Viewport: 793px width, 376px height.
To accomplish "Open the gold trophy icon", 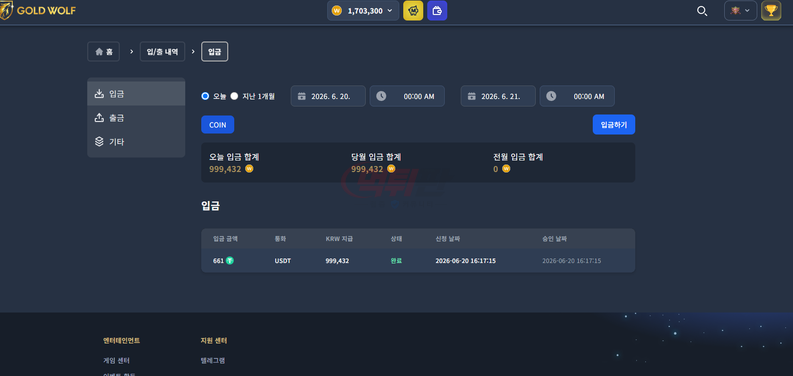I will click(x=771, y=11).
